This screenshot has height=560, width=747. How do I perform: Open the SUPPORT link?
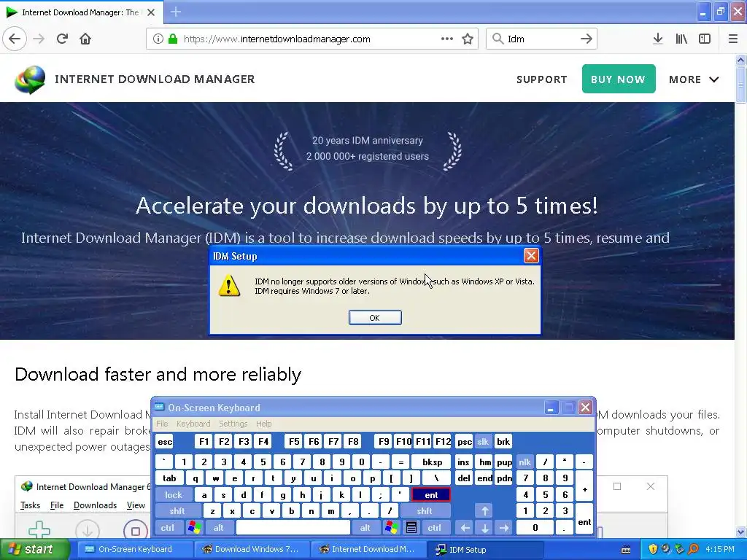[542, 79]
